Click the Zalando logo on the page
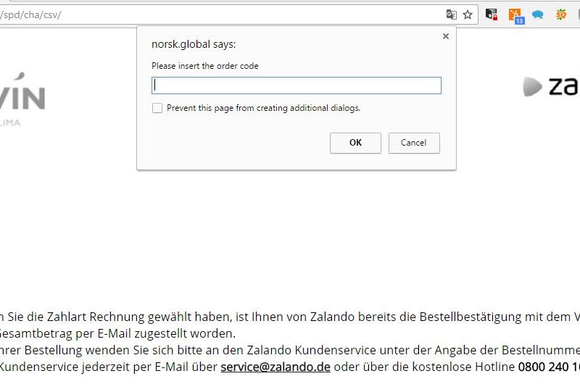580x392 pixels. (x=551, y=86)
